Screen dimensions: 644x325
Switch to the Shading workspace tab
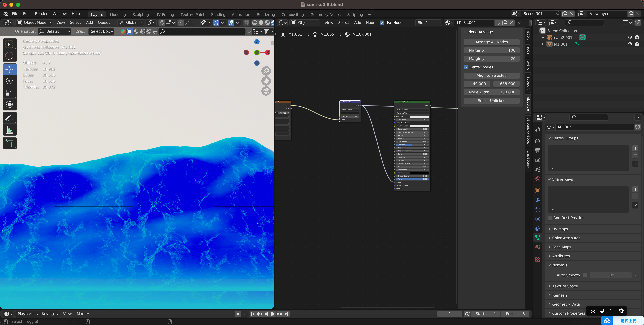pyautogui.click(x=218, y=14)
